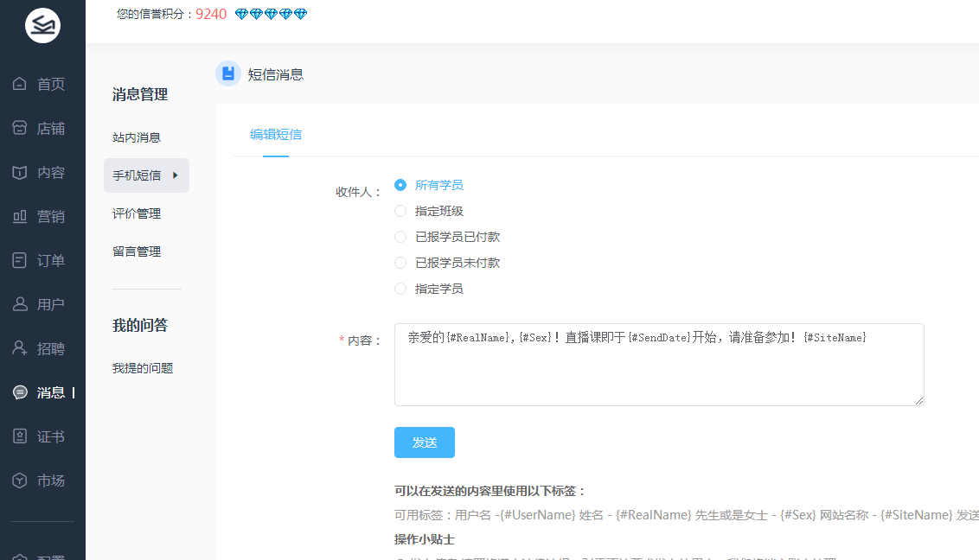Choose the 指定班级 radio option
The width and height of the screenshot is (979, 560).
pyautogui.click(x=400, y=211)
